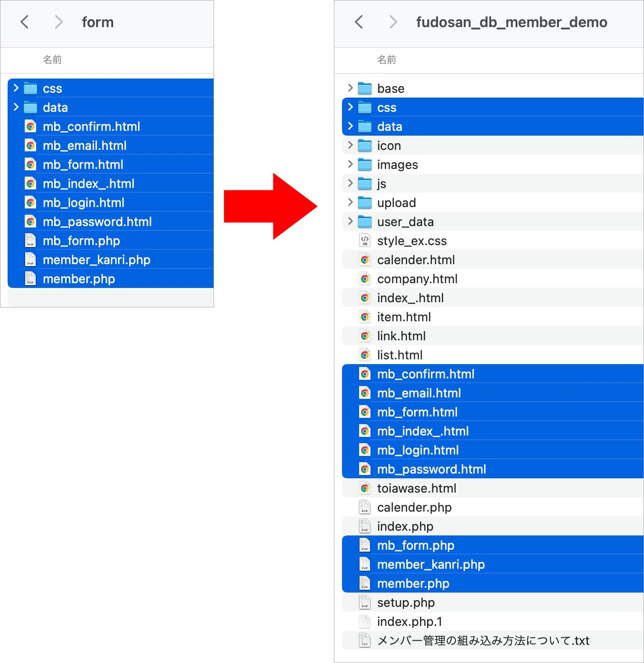Image resolution: width=644 pixels, height=663 pixels.
Task: Click back arrow in fudosan_db_member_demo window
Action: (359, 22)
